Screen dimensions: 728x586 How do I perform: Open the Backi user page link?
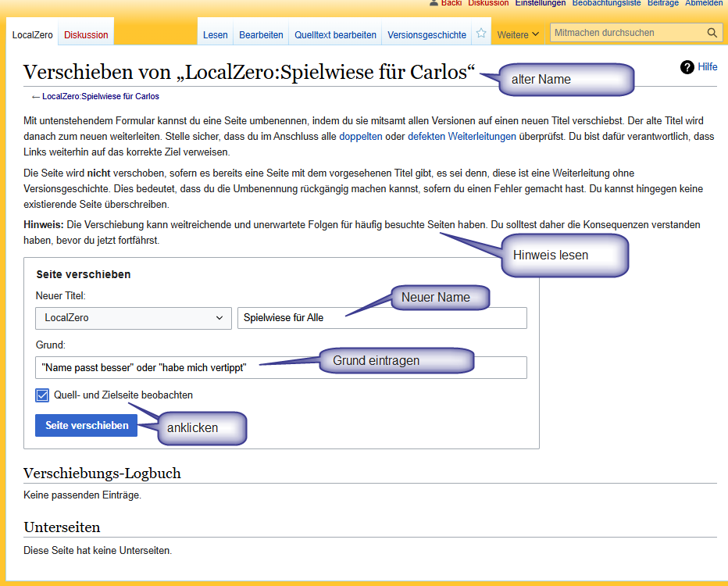point(451,3)
